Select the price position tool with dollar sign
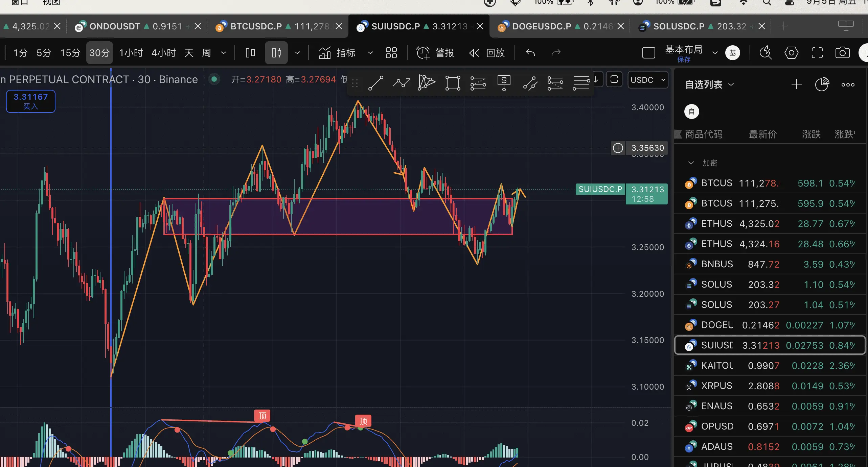The height and width of the screenshot is (467, 868). pos(504,83)
